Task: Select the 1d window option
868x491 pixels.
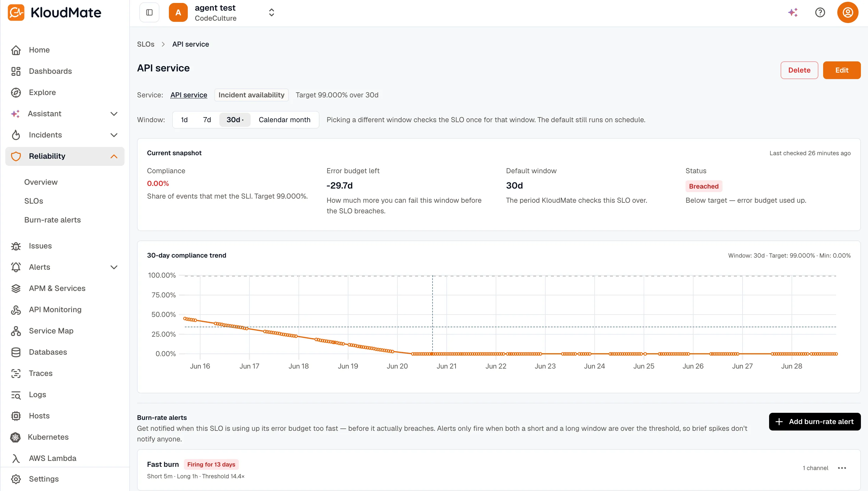Action: point(184,120)
